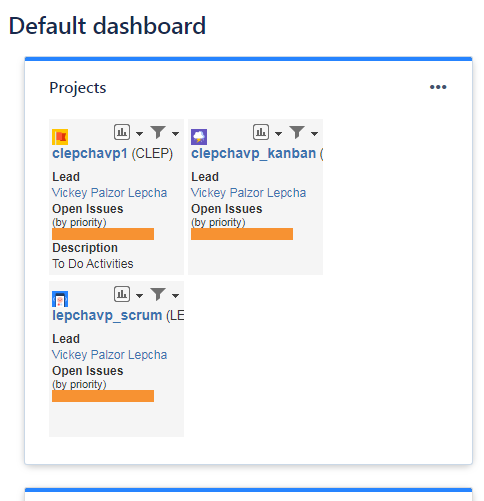
Task: Open filter funnel icon for clepchavp_kanban
Action: click(297, 132)
